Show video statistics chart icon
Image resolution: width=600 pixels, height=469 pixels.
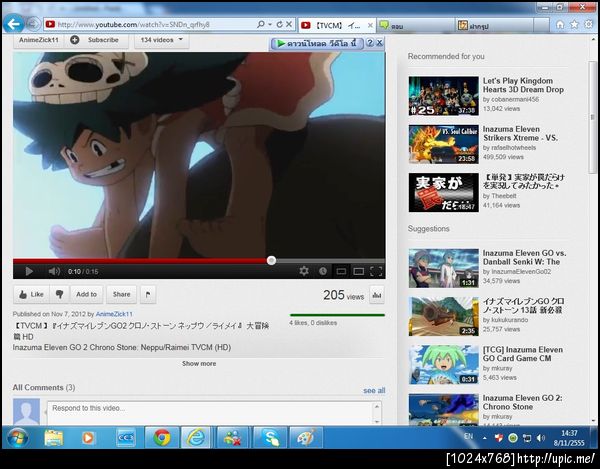[x=377, y=295]
